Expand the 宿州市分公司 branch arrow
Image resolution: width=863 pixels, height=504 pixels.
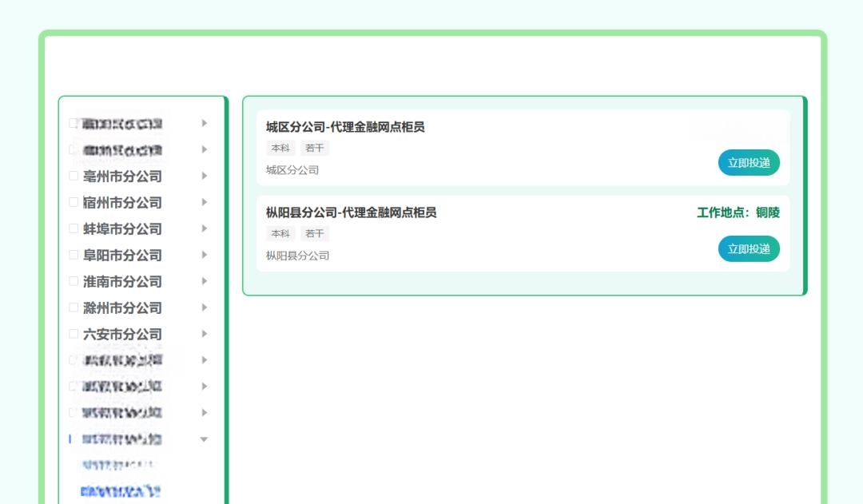(205, 203)
